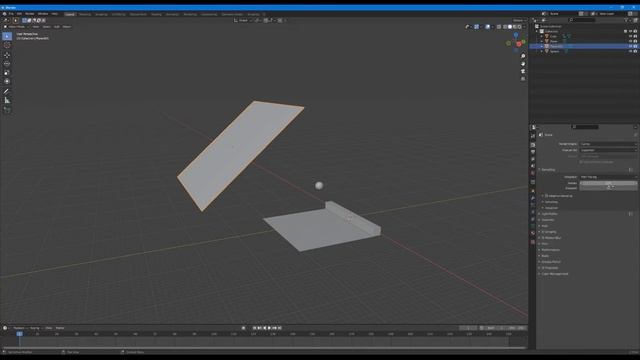Open the Integrator dropdown
This screenshot has height=360, width=640.
(608, 177)
